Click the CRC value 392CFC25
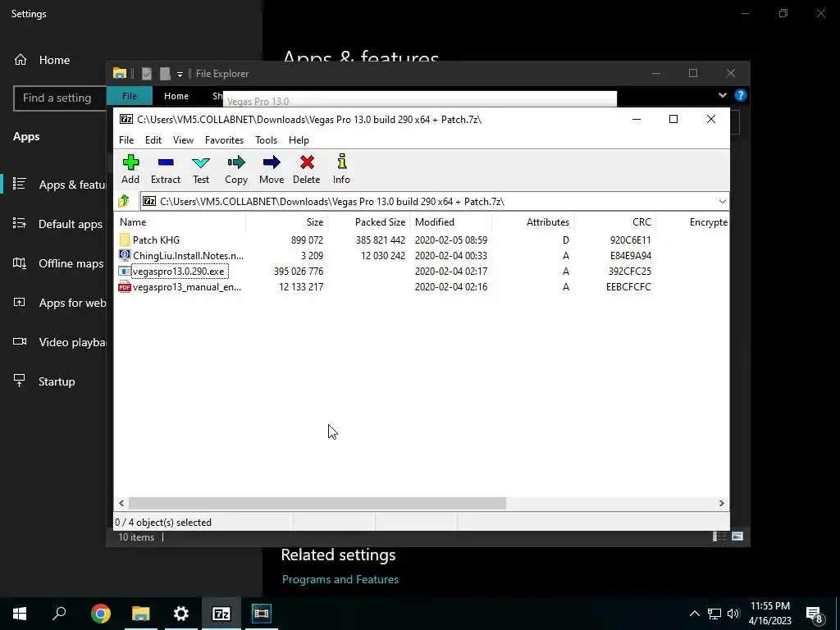Image resolution: width=840 pixels, height=630 pixels. tap(629, 271)
